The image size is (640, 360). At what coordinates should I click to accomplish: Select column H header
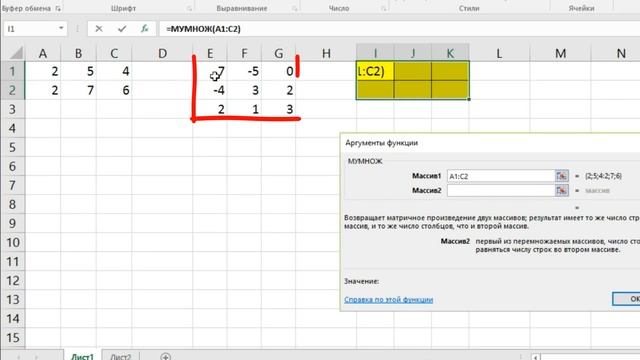coord(326,53)
